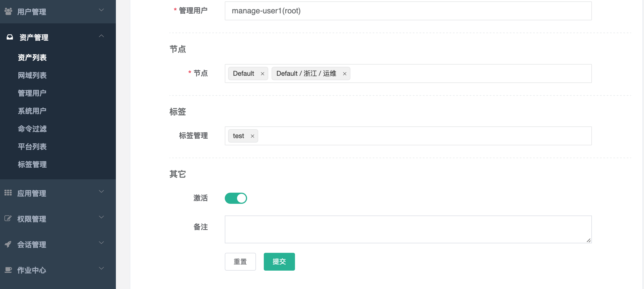Open the 管理用户 dropdown showing manage-user1(root)
The width and height of the screenshot is (644, 289).
(408, 11)
